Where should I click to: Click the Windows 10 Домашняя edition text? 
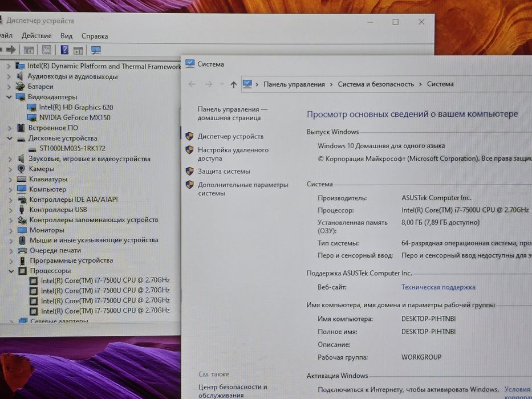[381, 146]
